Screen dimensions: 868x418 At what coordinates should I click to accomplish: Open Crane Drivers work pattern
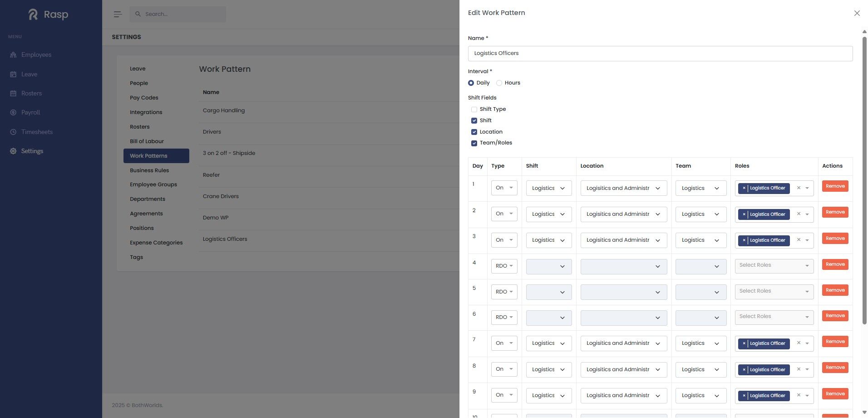tap(221, 196)
